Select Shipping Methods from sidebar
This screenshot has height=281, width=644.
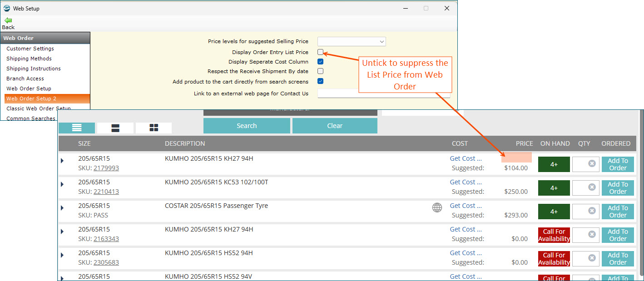tap(29, 59)
